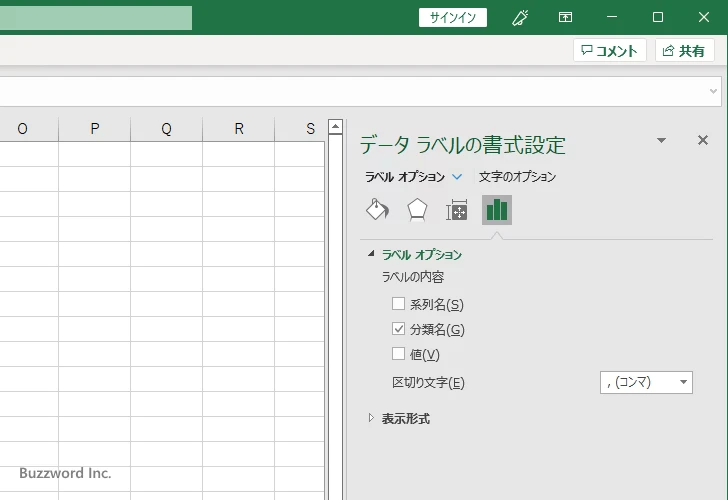Open the コメント button

(x=610, y=51)
